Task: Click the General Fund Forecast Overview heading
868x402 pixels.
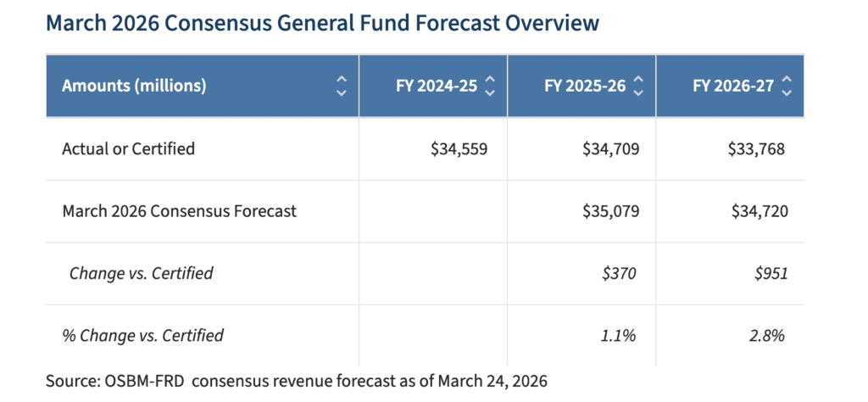Action: [x=322, y=23]
